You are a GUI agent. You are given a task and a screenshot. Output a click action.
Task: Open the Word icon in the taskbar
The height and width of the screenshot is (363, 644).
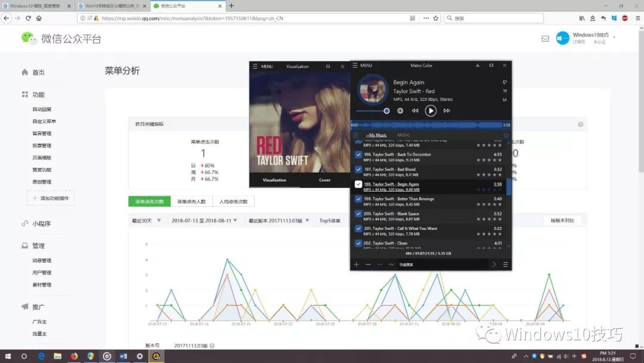coord(123,356)
